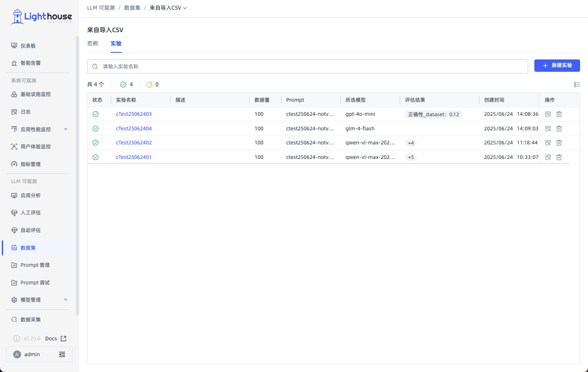Viewport: 588px width, 372px height.
Task: Click the 指标管理 gauge icon
Action: point(14,164)
